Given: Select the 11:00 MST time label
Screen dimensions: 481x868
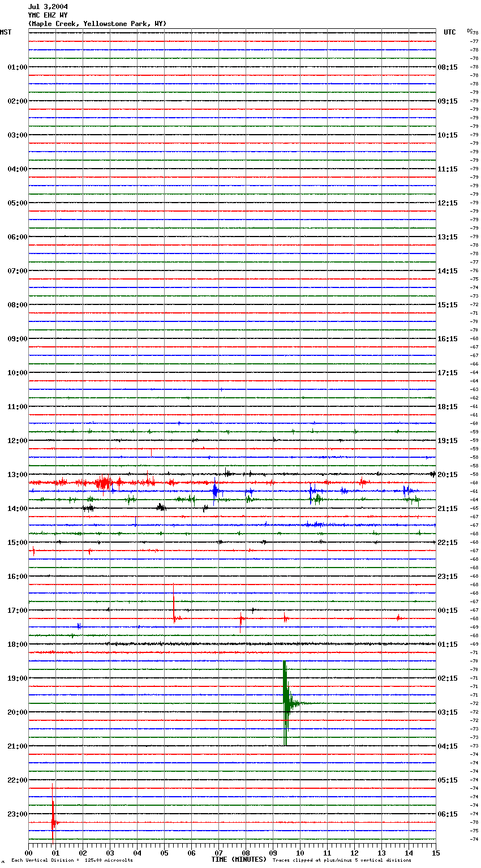Looking at the screenshot, I should (18, 407).
